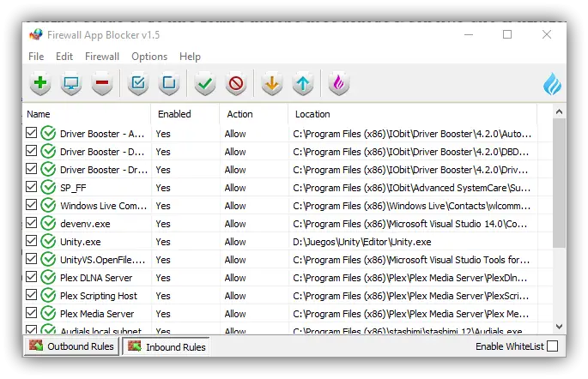Viewport: 588px width, 379px height.
Task: Select the Plex Scripting Host rule name
Action: click(x=99, y=296)
